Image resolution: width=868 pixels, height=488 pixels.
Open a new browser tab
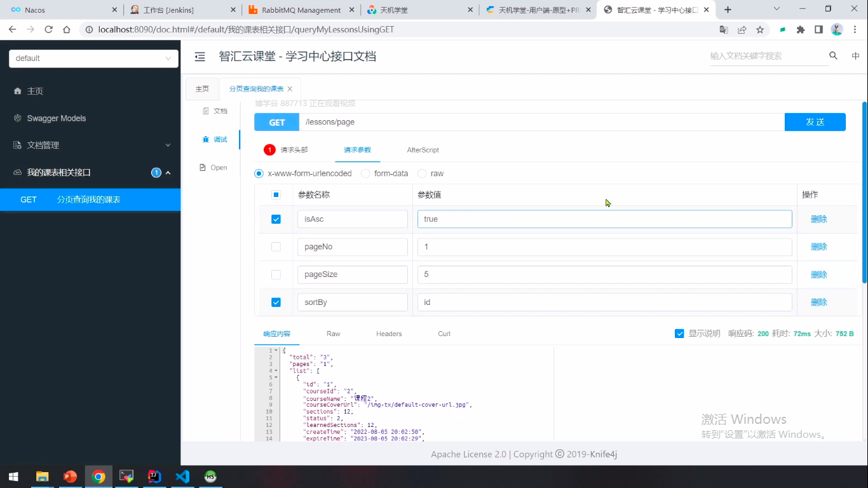[x=728, y=10]
